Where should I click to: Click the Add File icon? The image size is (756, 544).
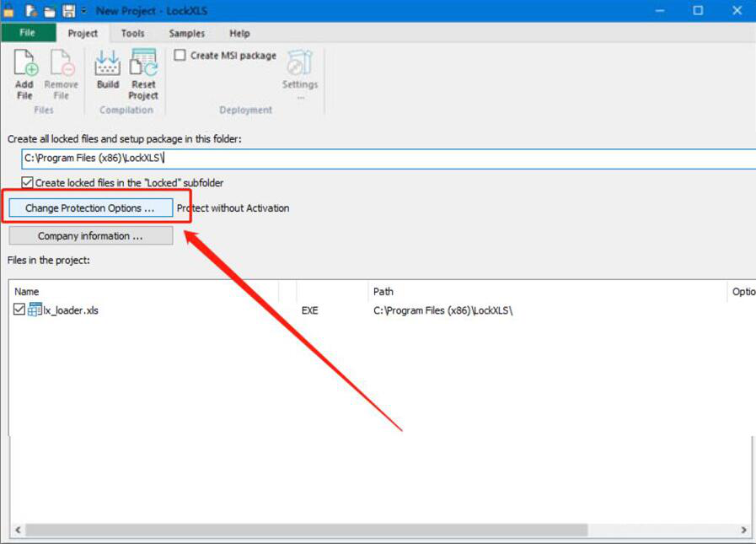(x=25, y=62)
